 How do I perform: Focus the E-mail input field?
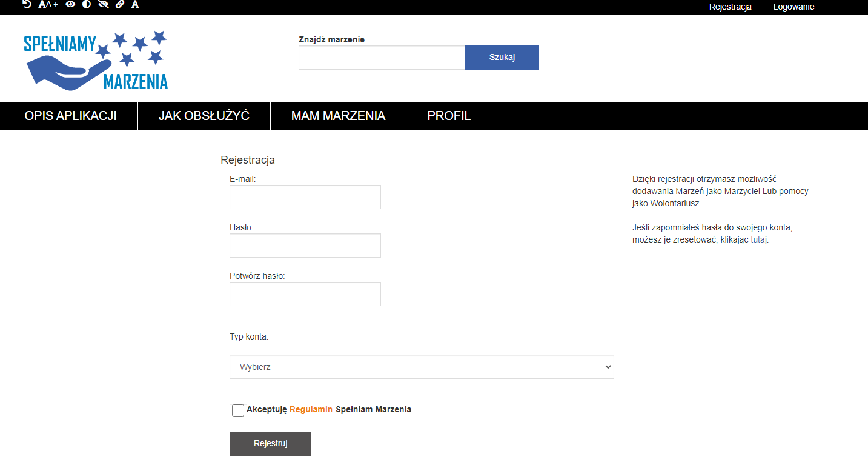pos(305,197)
